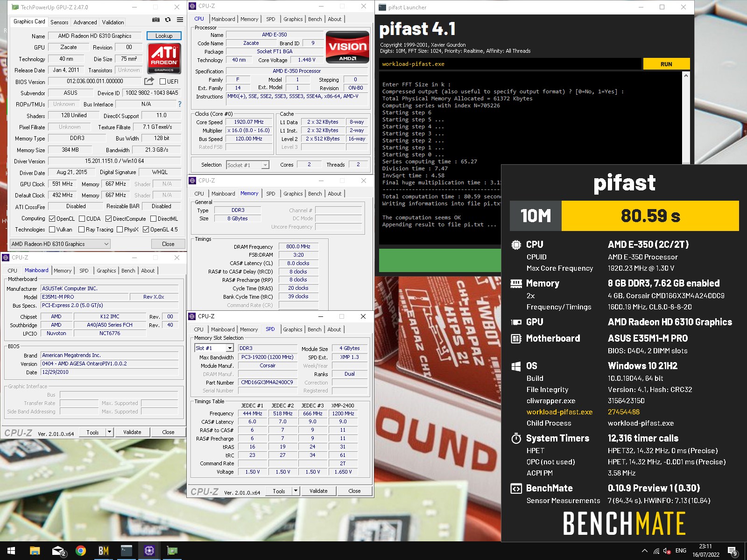Screen dimensions: 747x560
Task: Click the Close button in GPU-Z
Action: click(x=168, y=244)
